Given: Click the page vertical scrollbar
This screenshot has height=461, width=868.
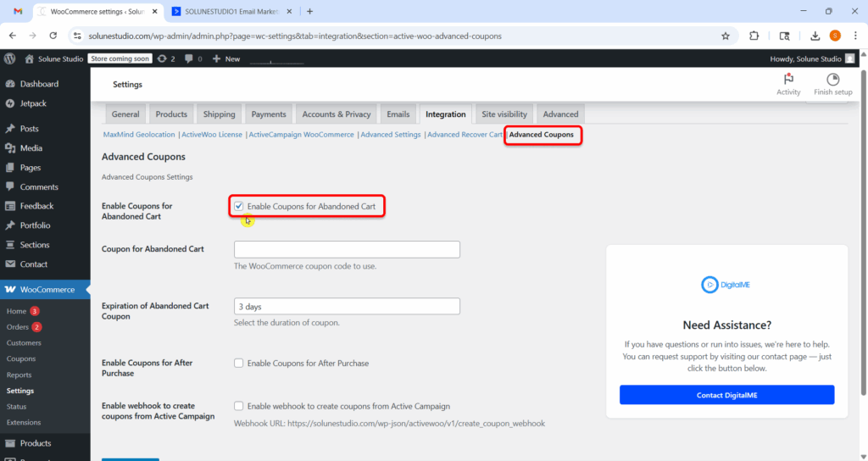Looking at the screenshot, I should pyautogui.click(x=864, y=232).
